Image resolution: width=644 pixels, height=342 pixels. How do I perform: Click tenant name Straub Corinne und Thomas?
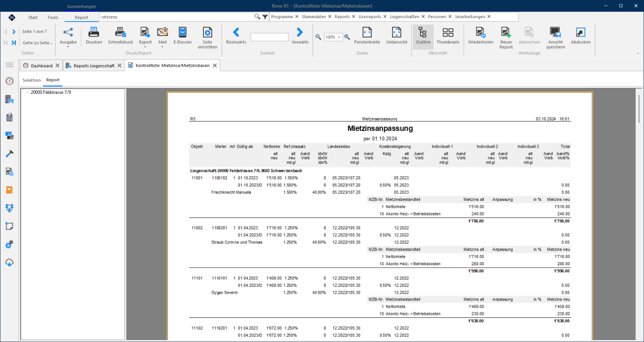(x=237, y=242)
